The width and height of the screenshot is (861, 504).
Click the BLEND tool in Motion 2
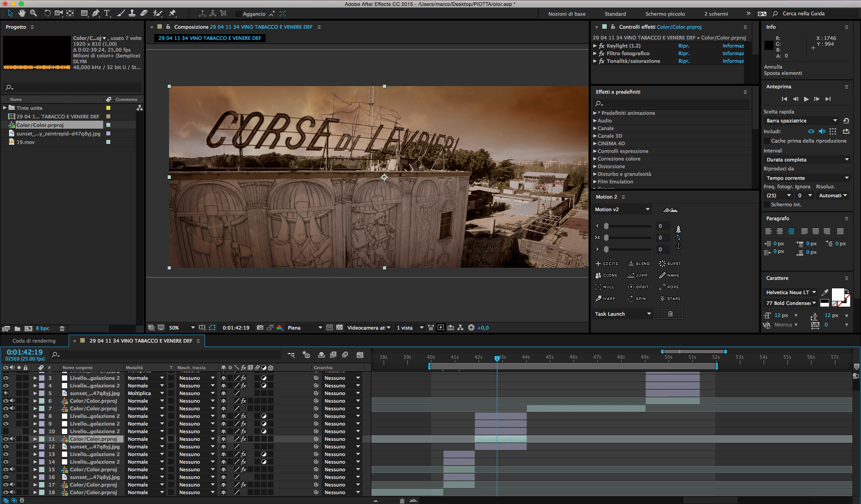coord(639,264)
